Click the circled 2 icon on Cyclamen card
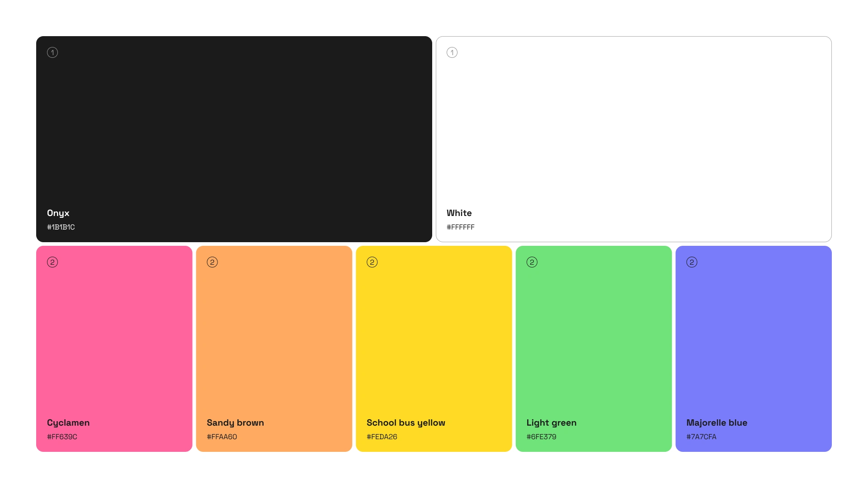This screenshot has height=488, width=868. click(x=52, y=262)
